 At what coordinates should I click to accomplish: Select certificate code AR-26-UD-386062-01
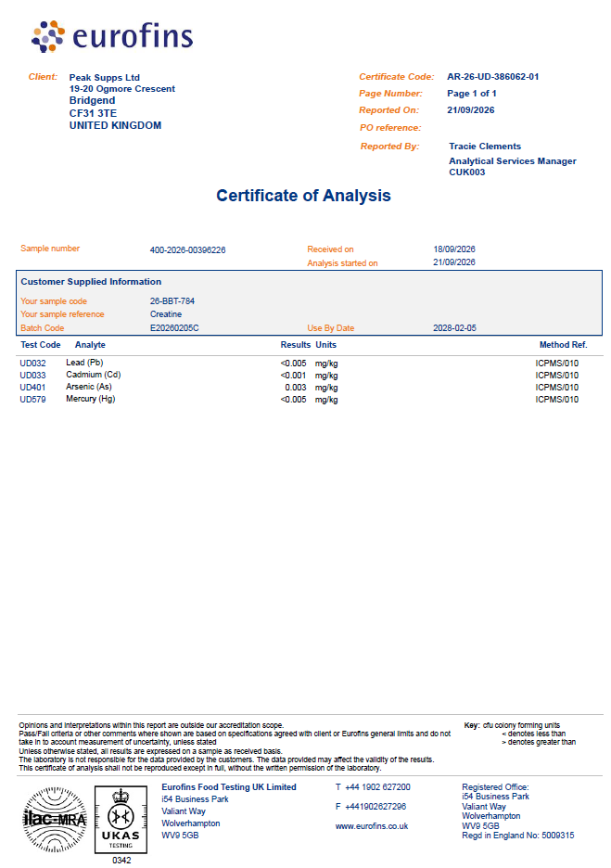tap(492, 76)
